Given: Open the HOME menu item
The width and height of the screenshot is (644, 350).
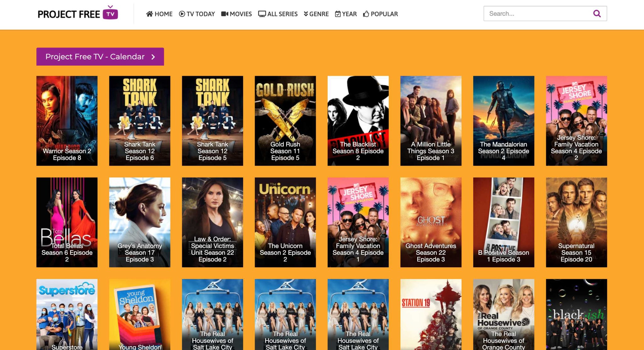Looking at the screenshot, I should point(159,14).
